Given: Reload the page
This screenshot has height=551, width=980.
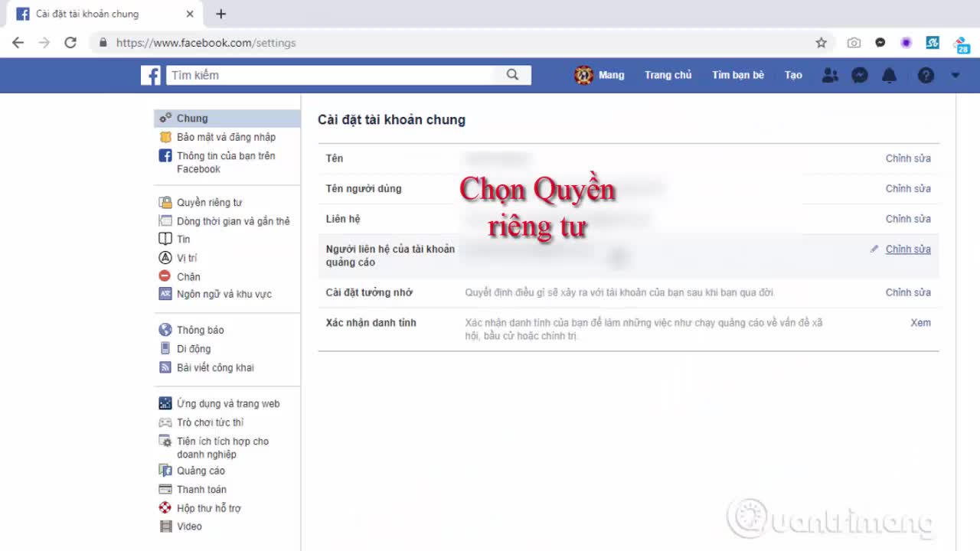Looking at the screenshot, I should pyautogui.click(x=70, y=43).
